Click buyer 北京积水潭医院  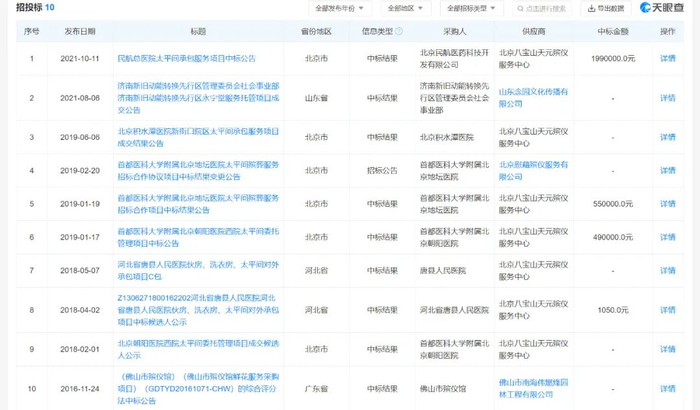[446, 137]
